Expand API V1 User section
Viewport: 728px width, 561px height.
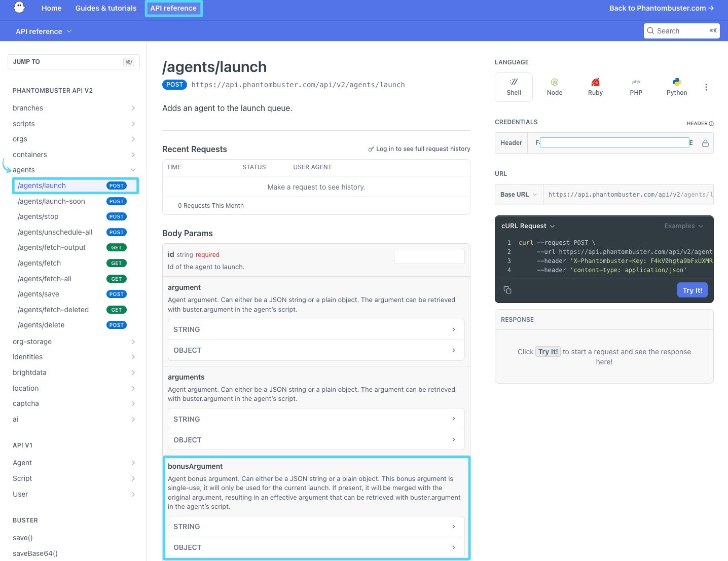click(x=74, y=494)
